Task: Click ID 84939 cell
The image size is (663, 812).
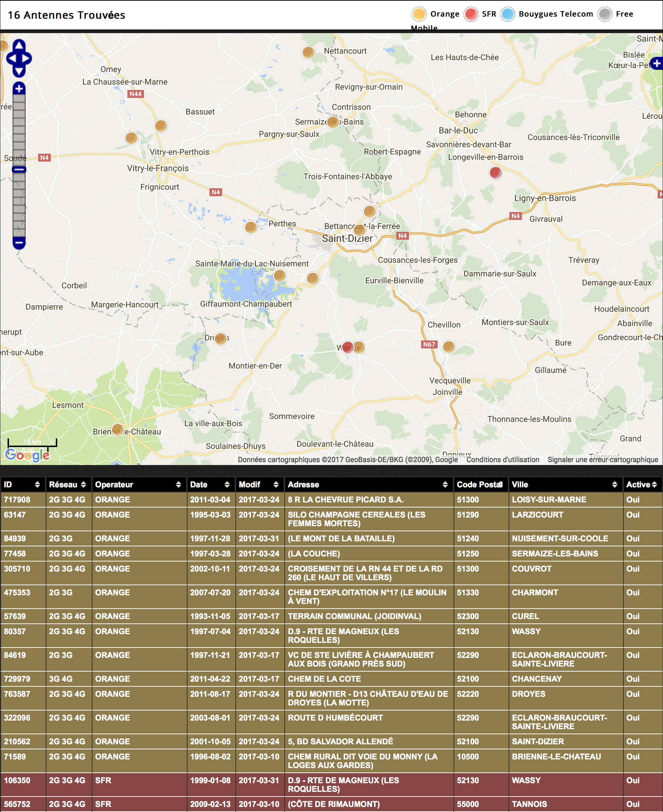Action: click(x=23, y=538)
